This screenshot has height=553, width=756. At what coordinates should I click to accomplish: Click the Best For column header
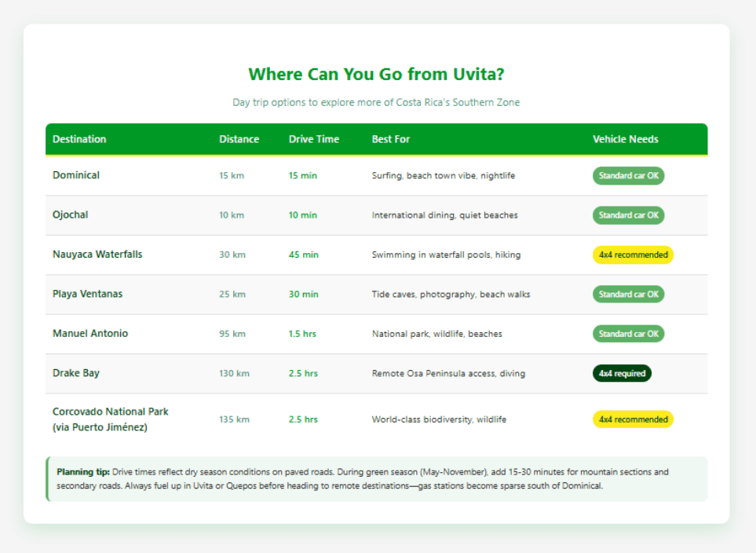click(x=391, y=139)
